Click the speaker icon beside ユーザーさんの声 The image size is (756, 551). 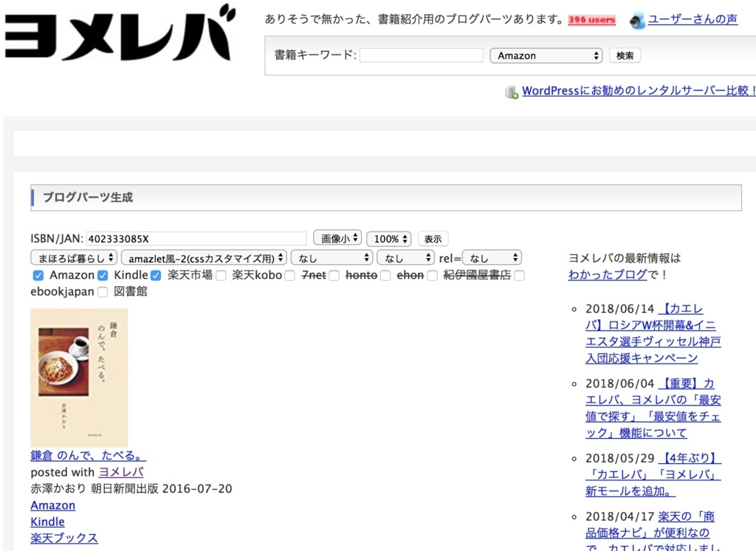coord(637,21)
